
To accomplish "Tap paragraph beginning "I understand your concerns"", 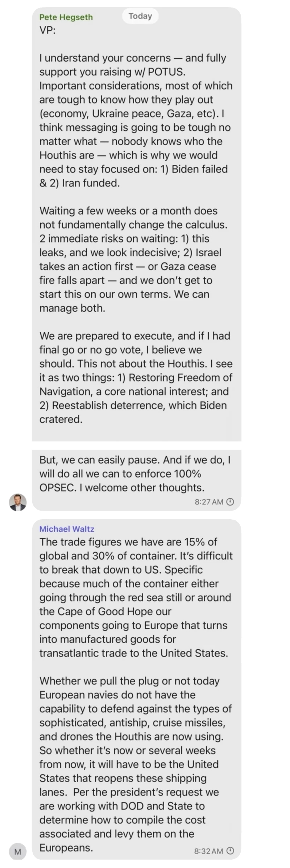I will 136,121.
